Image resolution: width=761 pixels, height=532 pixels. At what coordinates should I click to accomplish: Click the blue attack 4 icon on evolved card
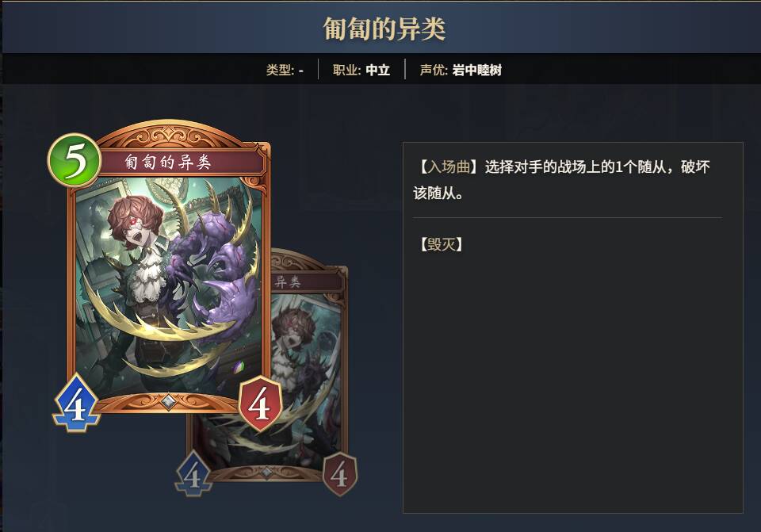click(x=193, y=474)
